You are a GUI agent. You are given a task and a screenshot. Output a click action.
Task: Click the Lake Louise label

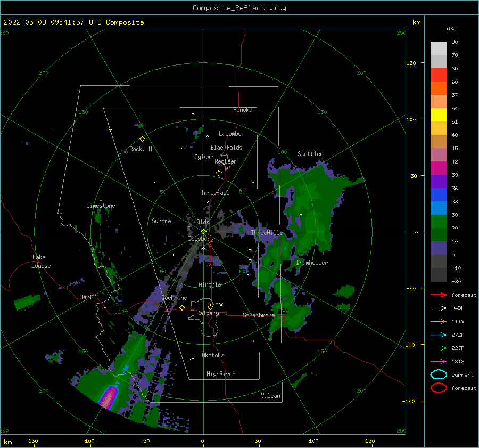pyautogui.click(x=41, y=262)
